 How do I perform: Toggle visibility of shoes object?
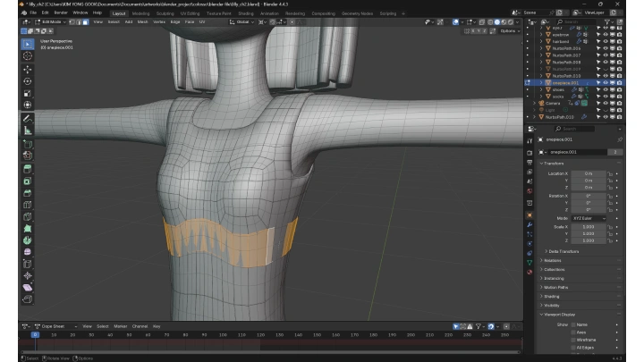point(606,89)
